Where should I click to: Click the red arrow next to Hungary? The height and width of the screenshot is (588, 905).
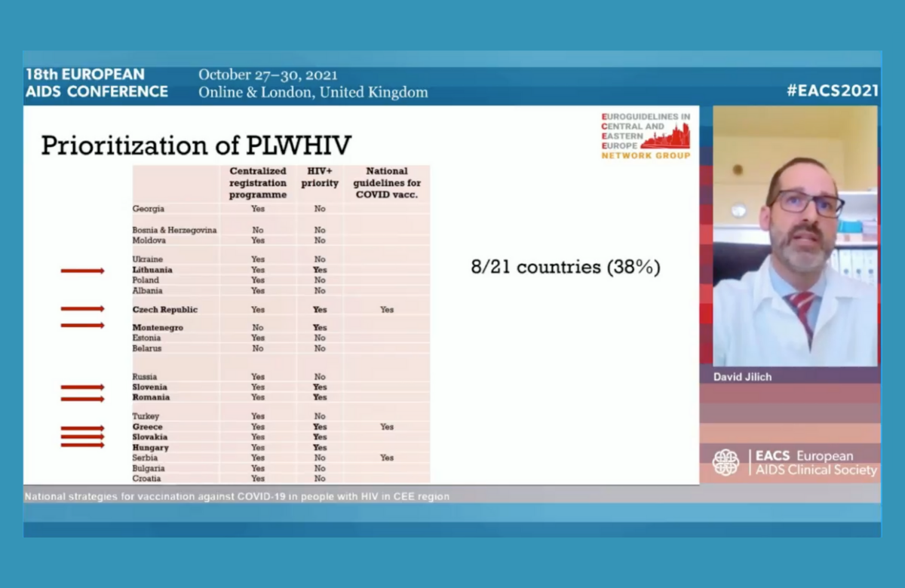[x=82, y=445]
